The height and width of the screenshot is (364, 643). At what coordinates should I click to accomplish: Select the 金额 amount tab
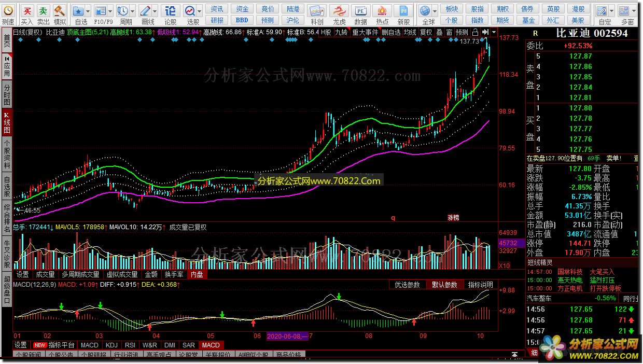pos(151,274)
